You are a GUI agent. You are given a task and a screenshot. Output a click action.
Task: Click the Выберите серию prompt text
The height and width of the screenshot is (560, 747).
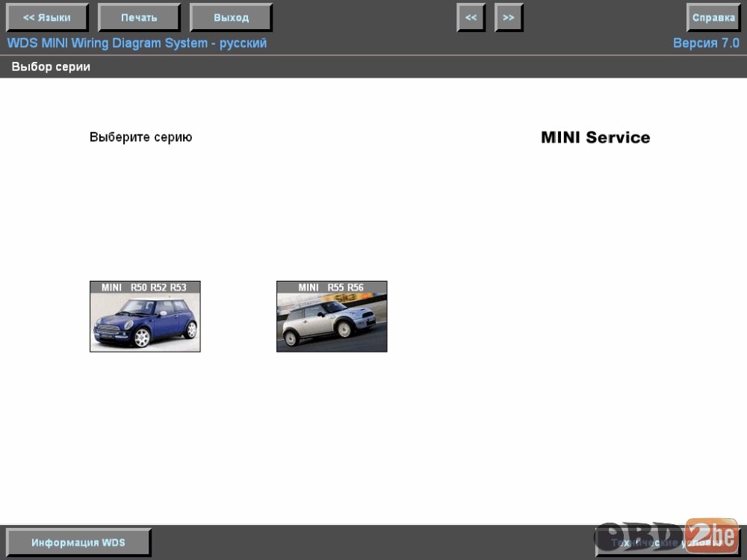[x=141, y=137]
